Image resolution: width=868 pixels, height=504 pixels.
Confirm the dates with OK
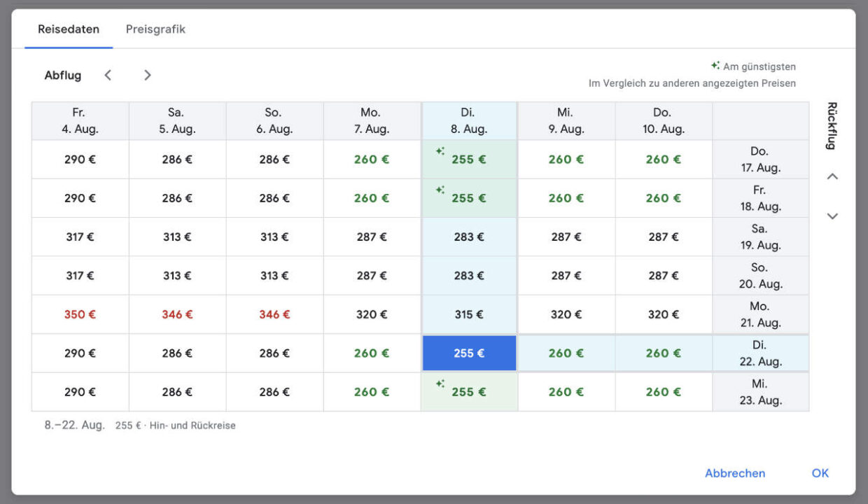(820, 473)
